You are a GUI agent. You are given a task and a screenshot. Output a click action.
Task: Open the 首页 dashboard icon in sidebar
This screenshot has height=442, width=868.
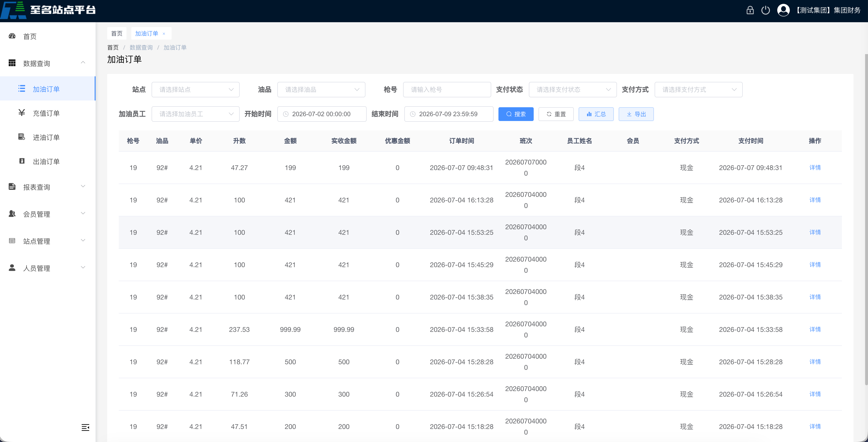(x=12, y=36)
